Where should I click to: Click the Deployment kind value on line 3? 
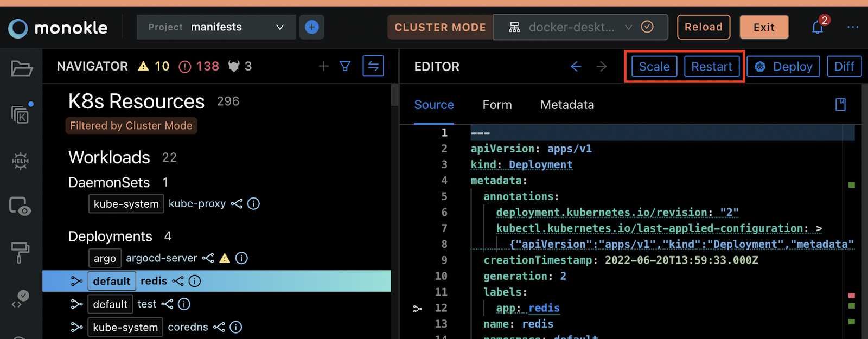[540, 164]
